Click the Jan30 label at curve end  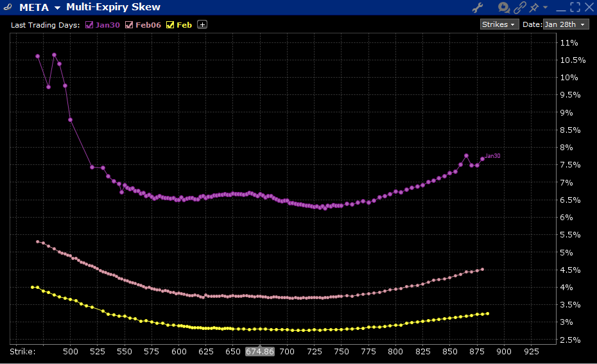pyautogui.click(x=492, y=156)
